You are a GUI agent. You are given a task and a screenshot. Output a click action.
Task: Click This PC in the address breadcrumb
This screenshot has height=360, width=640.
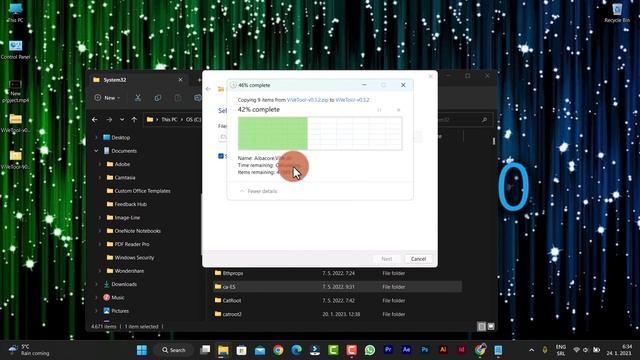(x=169, y=120)
